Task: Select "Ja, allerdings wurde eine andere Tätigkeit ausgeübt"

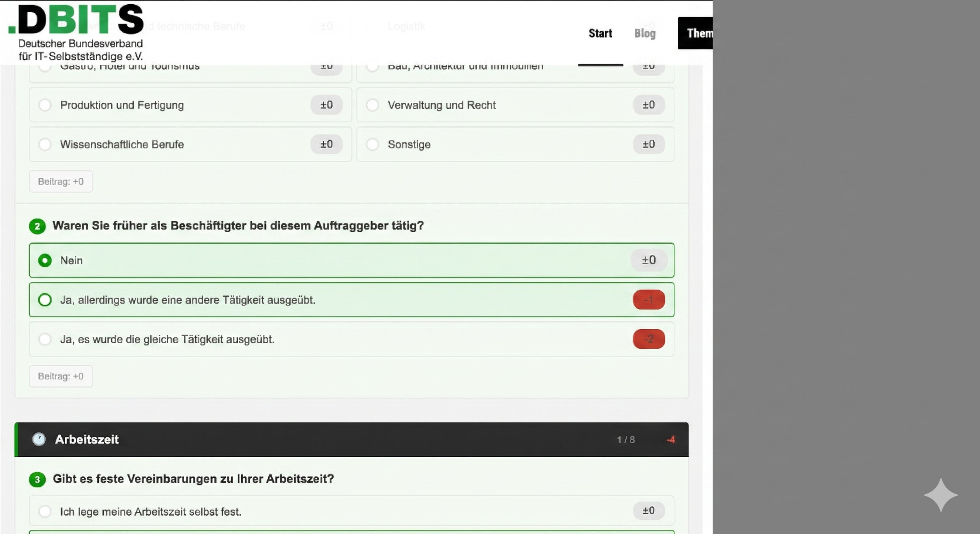Action: click(x=45, y=300)
